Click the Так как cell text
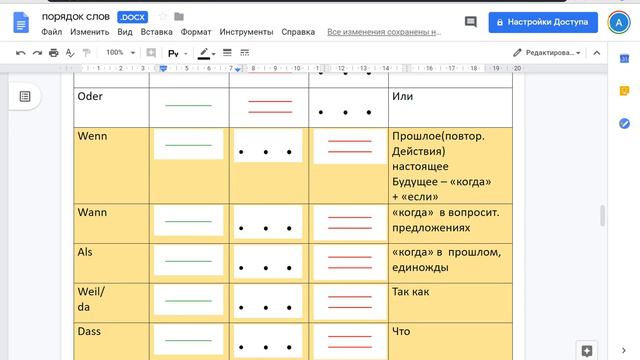The image size is (640, 360). click(411, 291)
